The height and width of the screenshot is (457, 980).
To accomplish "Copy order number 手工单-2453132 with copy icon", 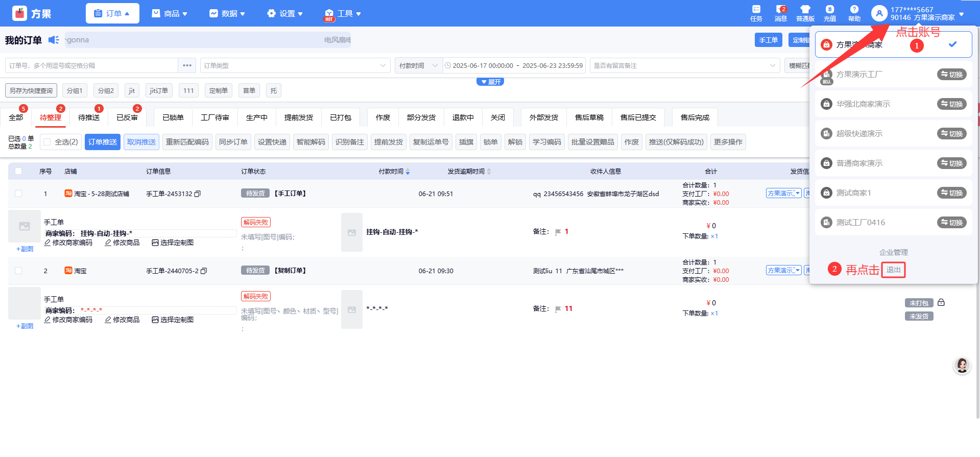I will 198,194.
